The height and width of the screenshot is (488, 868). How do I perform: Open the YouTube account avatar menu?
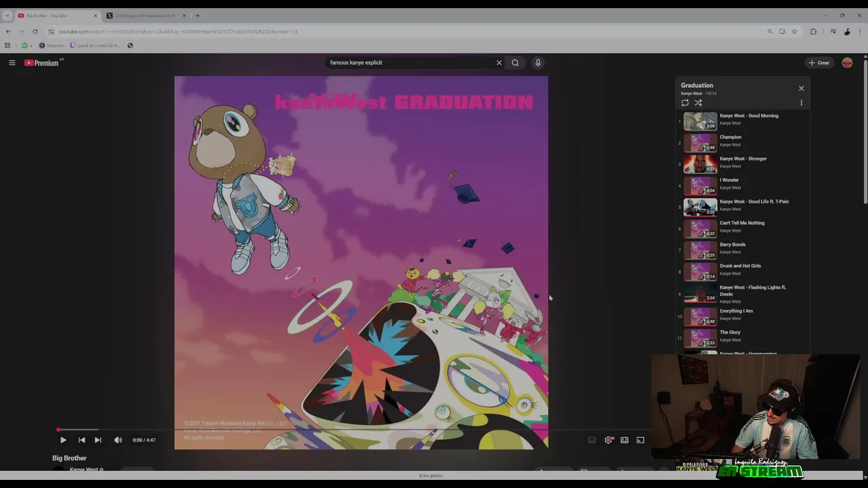pos(847,62)
